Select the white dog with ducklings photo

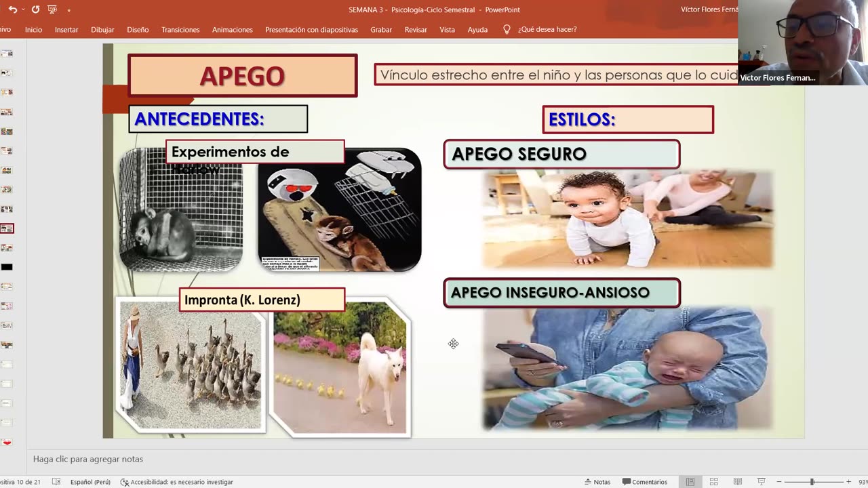pos(340,367)
